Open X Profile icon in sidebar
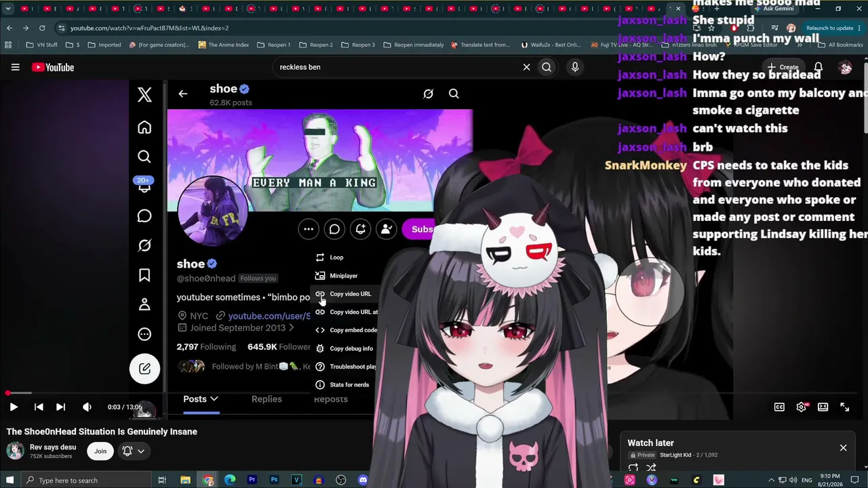 tap(144, 304)
